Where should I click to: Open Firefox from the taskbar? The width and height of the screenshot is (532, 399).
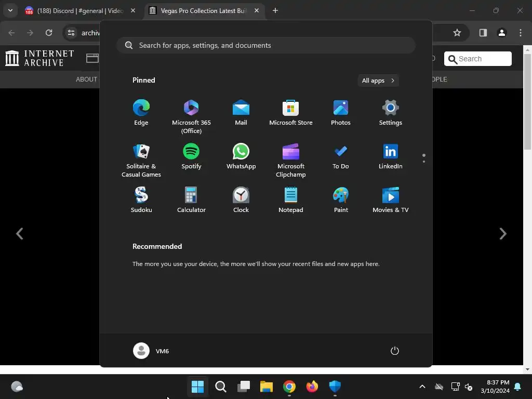(312, 386)
